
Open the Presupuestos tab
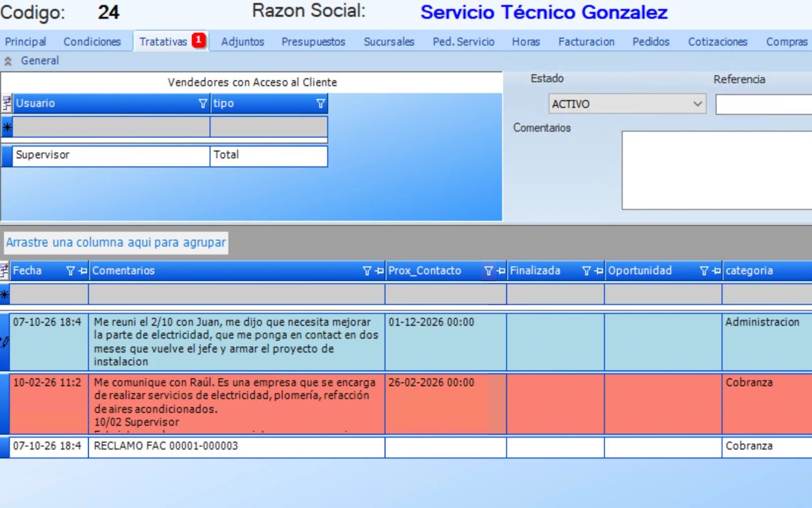314,42
